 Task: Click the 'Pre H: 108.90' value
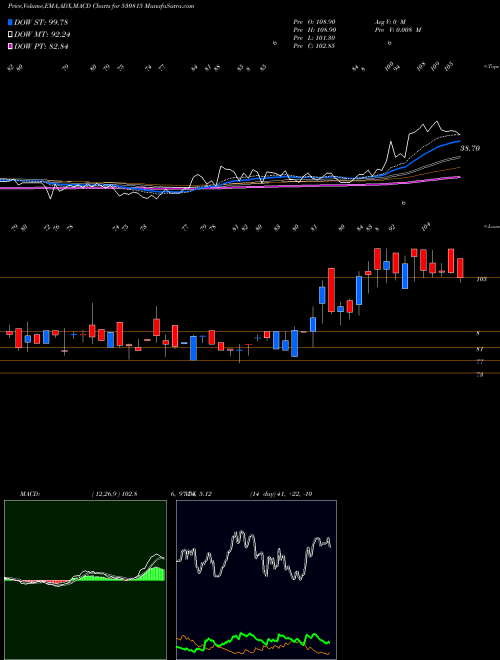tap(314, 30)
